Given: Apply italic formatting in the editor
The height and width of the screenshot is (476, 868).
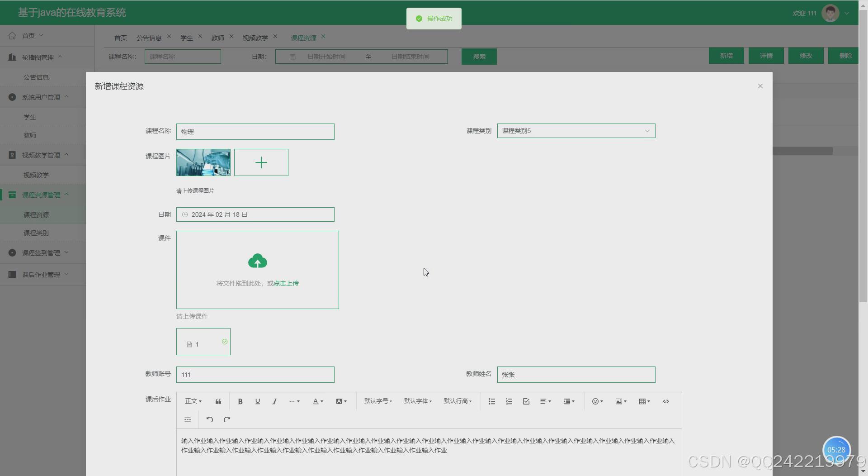Looking at the screenshot, I should pos(274,401).
